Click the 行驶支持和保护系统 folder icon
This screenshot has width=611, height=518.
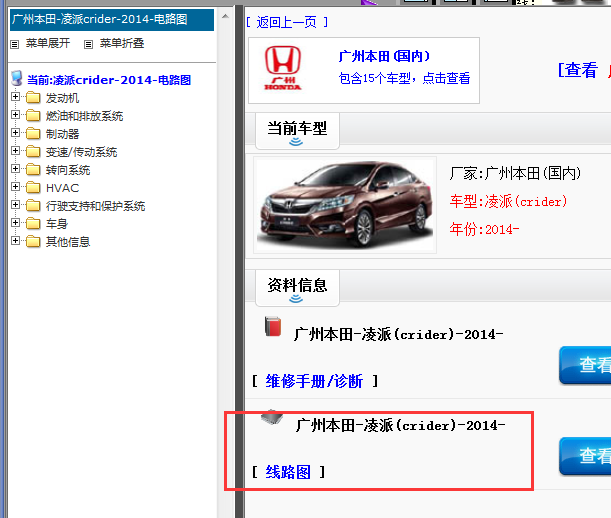(33, 205)
